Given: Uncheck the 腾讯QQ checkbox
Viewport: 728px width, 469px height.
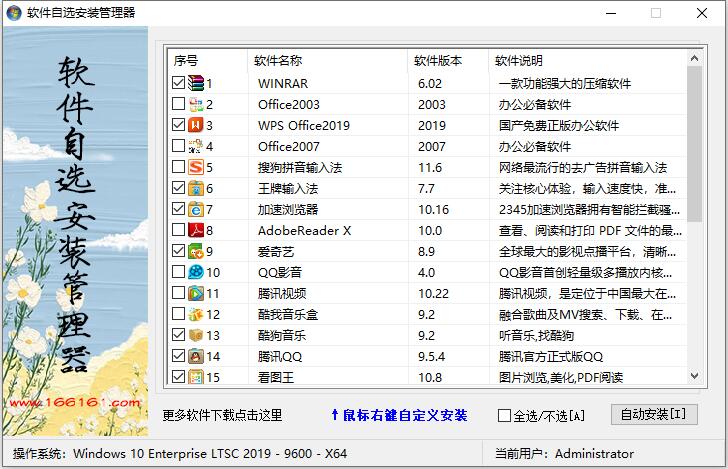Looking at the screenshot, I should click(178, 356).
